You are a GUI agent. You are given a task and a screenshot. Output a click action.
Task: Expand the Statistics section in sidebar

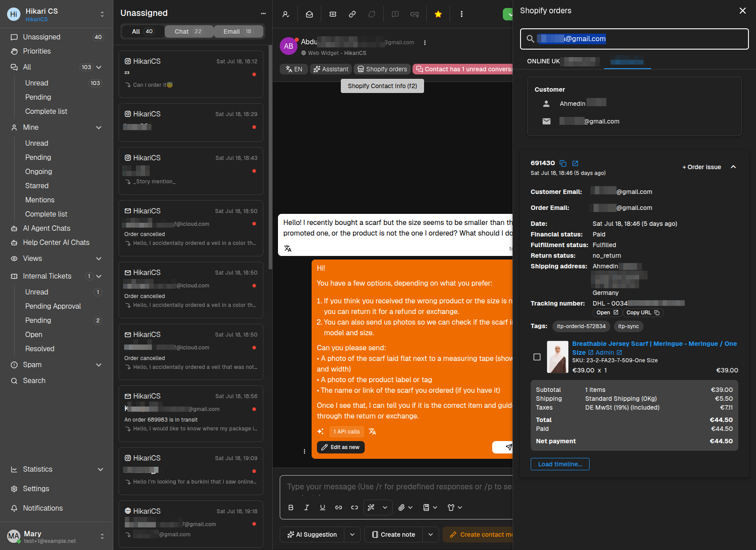pyautogui.click(x=100, y=469)
